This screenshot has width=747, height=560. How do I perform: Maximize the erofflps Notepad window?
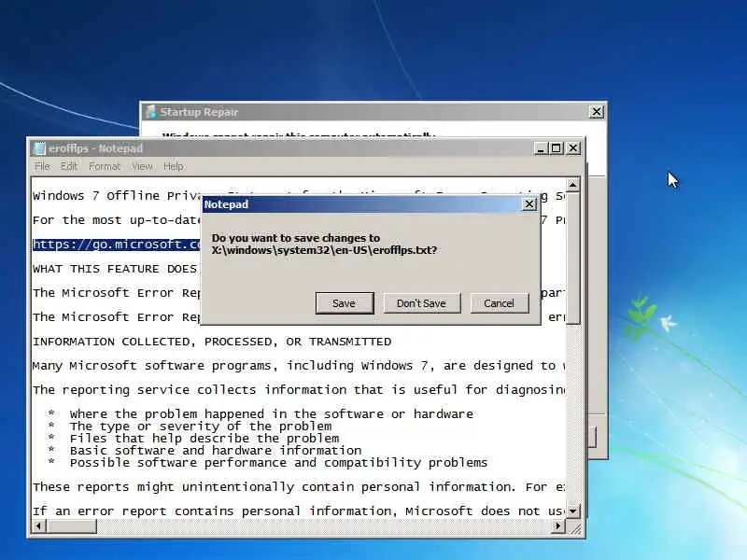coord(556,148)
